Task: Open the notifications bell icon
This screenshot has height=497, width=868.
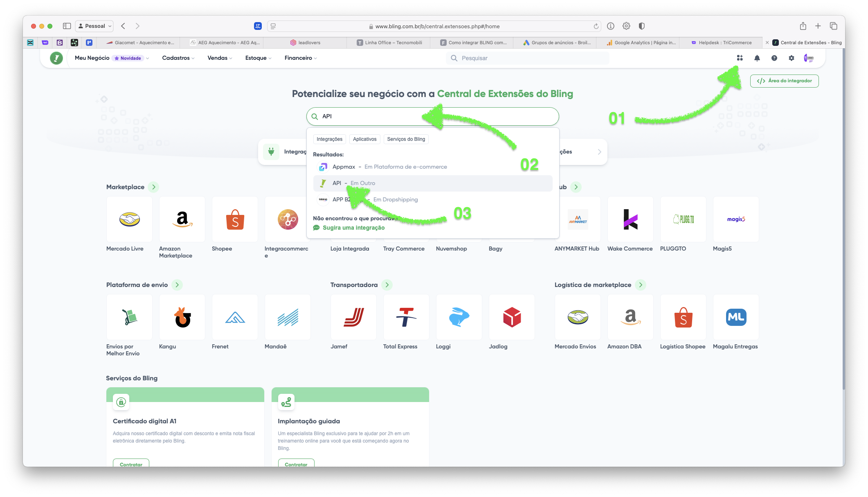Action: pos(757,58)
